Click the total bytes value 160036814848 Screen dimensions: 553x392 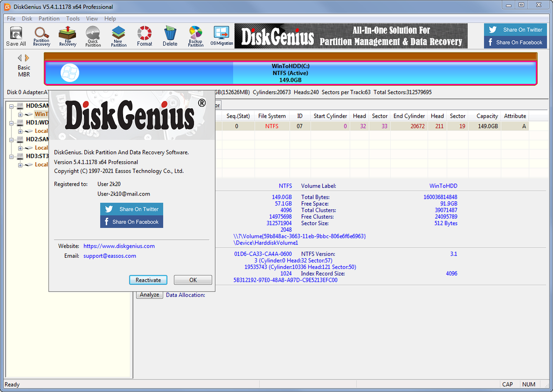(x=440, y=197)
